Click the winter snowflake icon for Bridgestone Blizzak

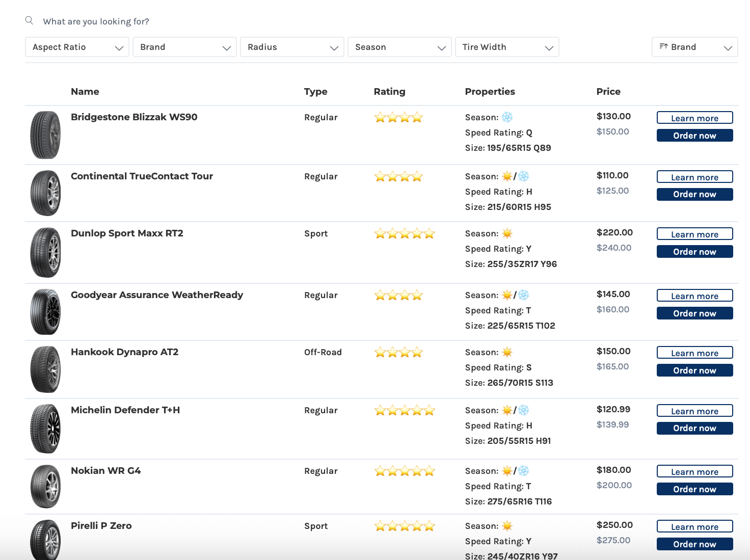[x=507, y=117]
